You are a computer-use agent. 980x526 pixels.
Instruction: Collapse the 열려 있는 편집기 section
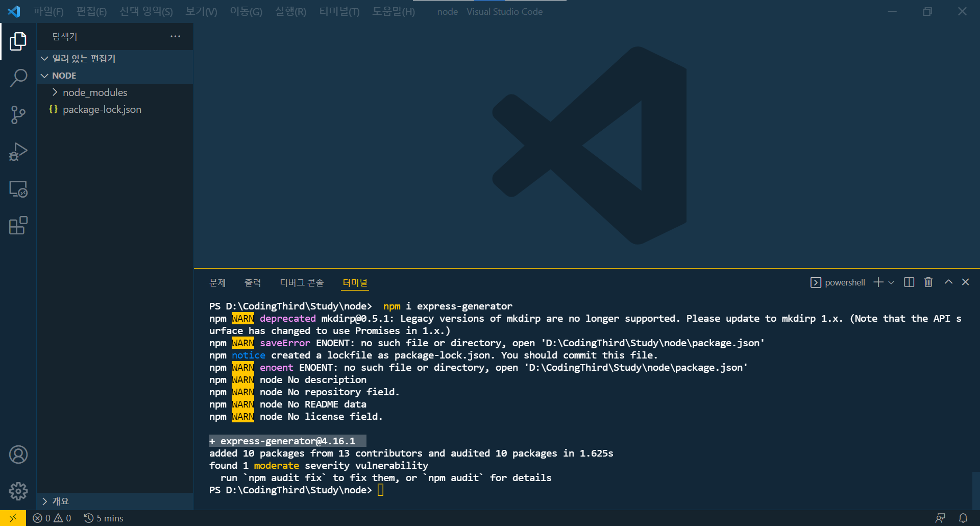pos(115,58)
